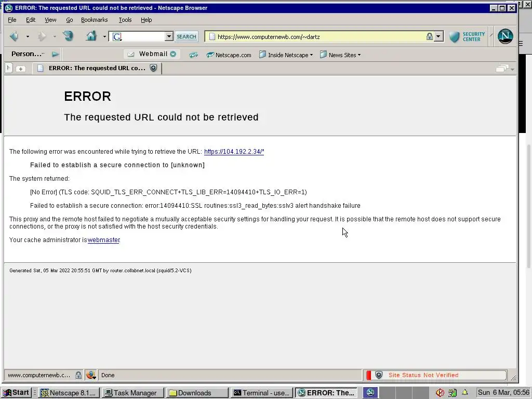Click the ERROR taskbar window button

(326, 393)
